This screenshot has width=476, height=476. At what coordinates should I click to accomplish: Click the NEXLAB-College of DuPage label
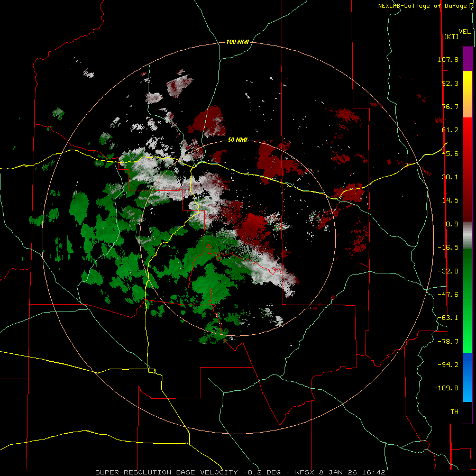[x=423, y=6]
